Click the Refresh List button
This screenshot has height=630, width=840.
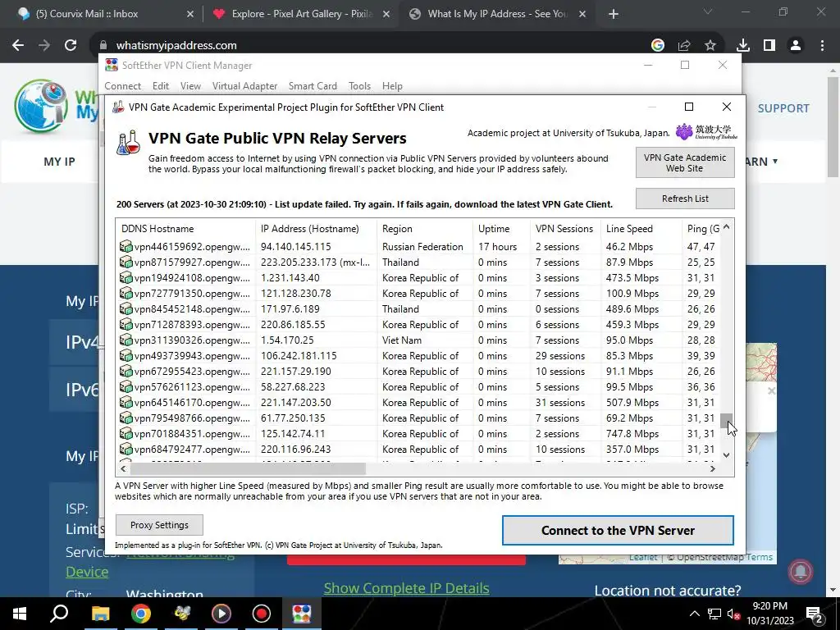point(685,199)
